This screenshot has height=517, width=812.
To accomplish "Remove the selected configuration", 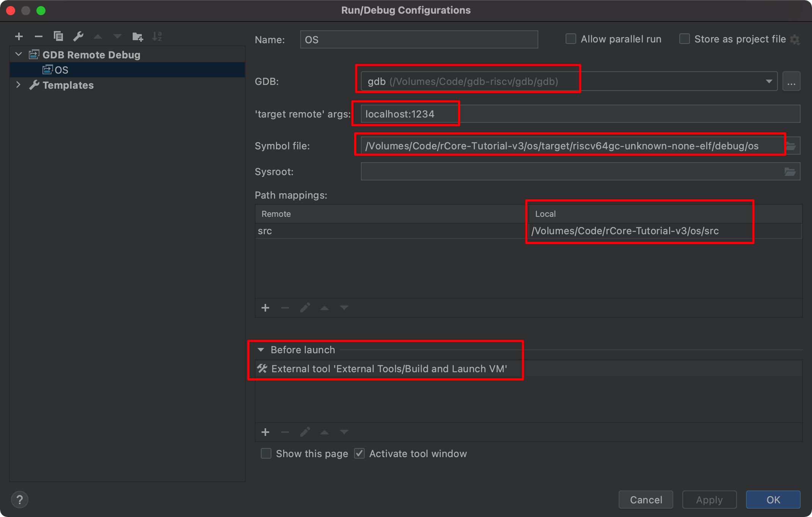I will [39, 36].
